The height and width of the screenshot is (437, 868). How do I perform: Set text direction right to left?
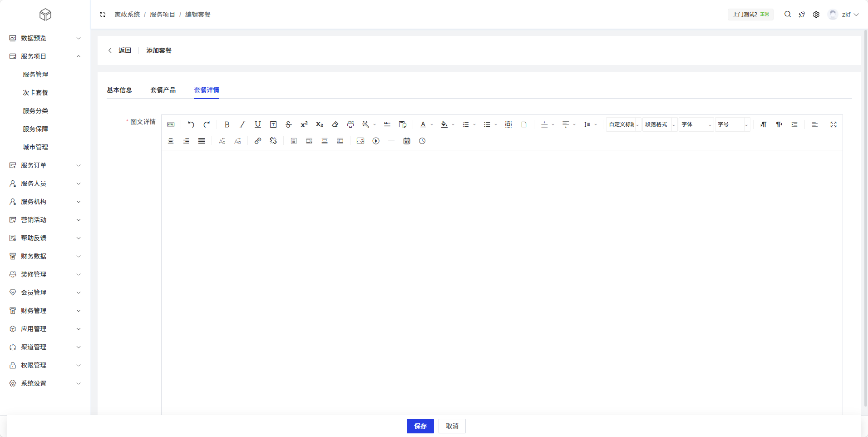point(779,124)
